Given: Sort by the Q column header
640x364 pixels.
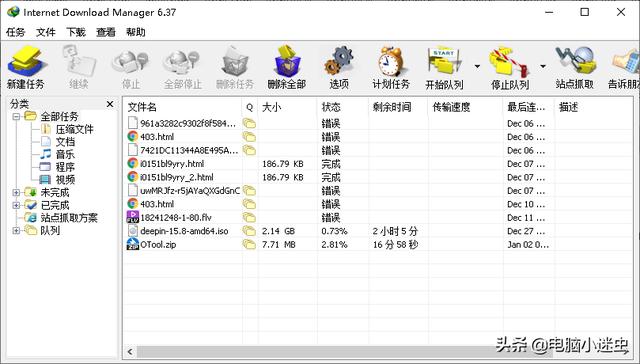Looking at the screenshot, I should [249, 107].
